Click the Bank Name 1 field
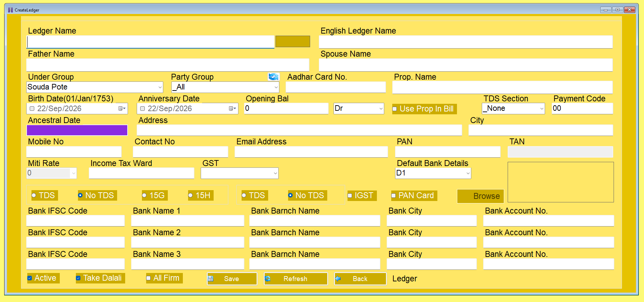 pos(188,221)
